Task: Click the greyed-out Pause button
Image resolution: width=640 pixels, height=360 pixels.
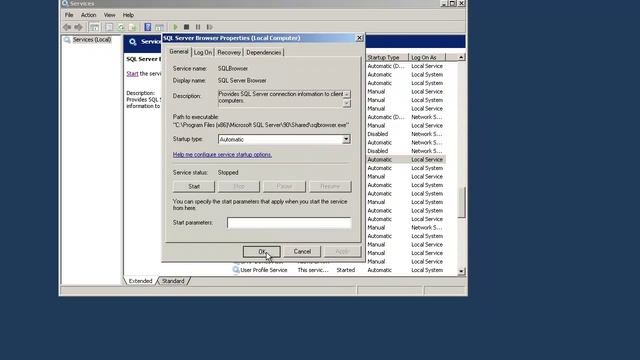Action: point(284,187)
